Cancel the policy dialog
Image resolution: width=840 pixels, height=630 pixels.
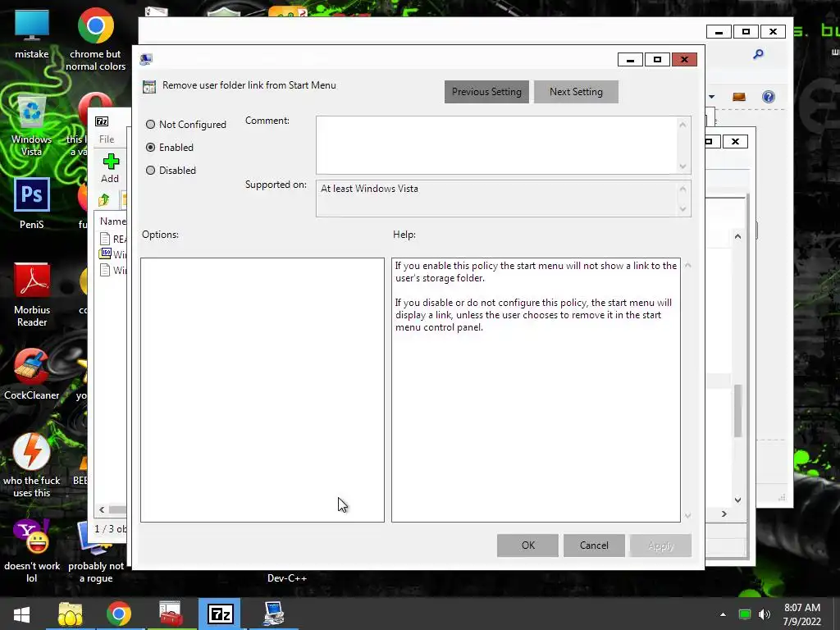point(594,546)
